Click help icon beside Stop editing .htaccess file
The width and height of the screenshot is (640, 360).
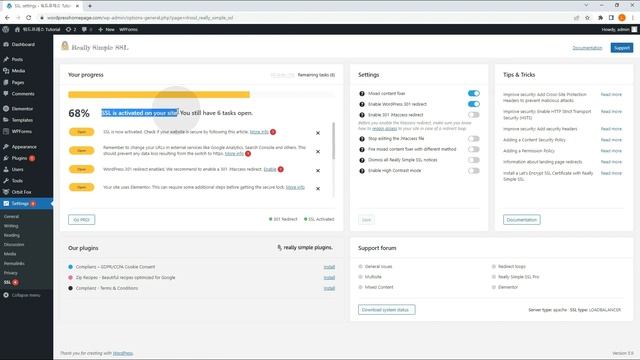(x=362, y=139)
